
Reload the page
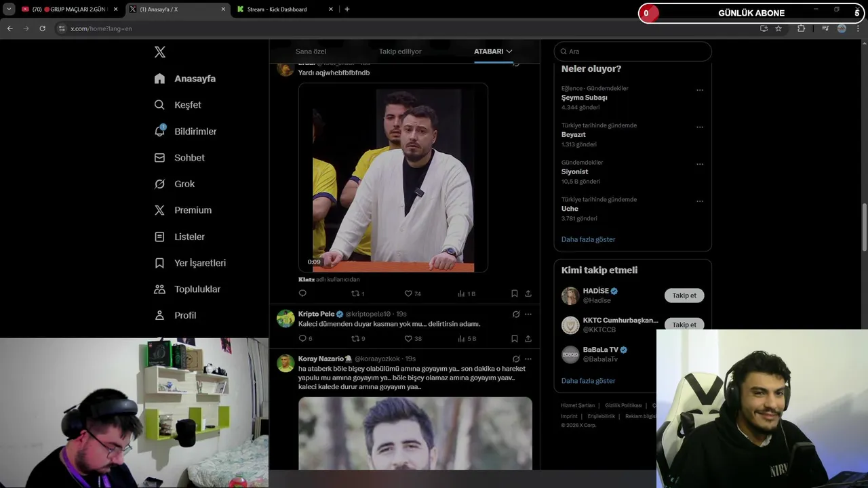tap(42, 28)
